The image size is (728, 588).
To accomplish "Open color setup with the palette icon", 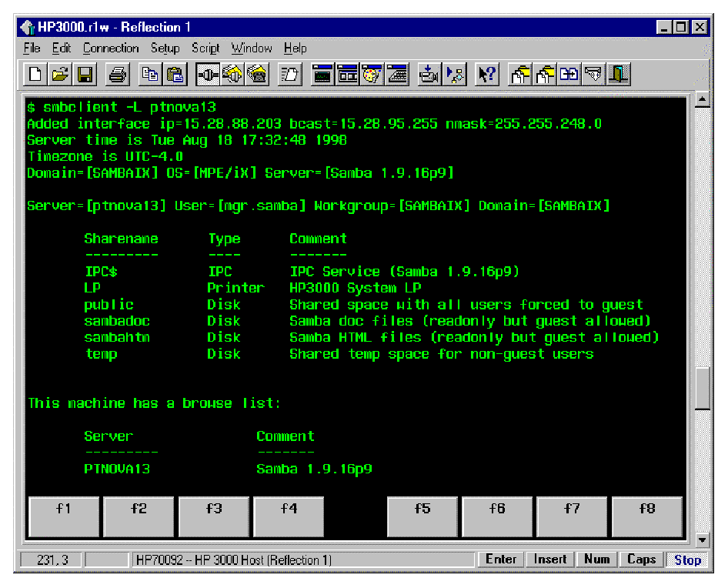I will [x=372, y=75].
